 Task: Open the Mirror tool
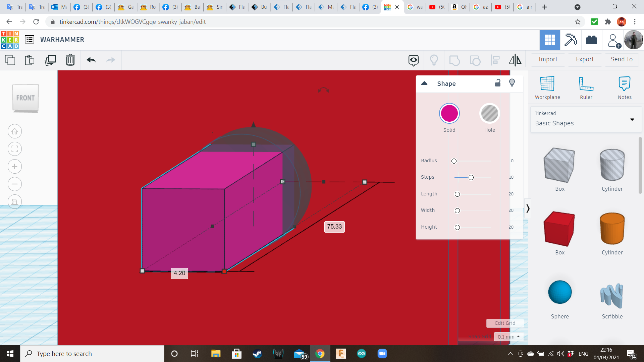[515, 60]
